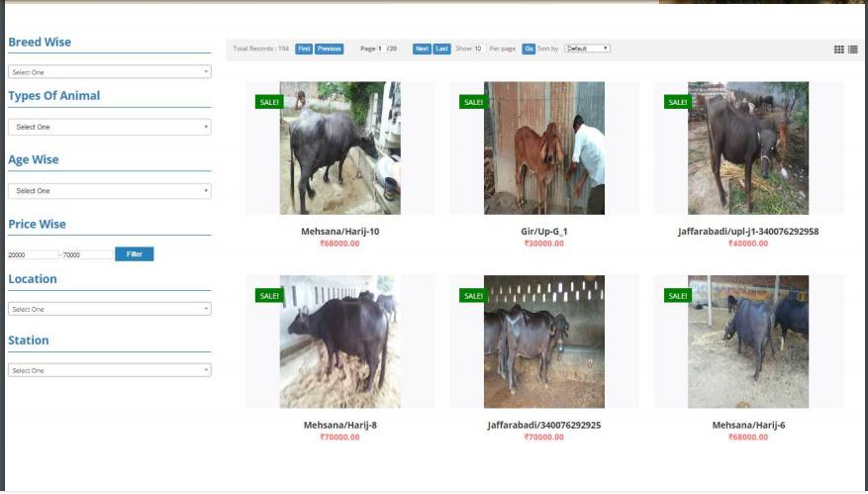
Task: Click the Previous page button
Action: click(x=330, y=49)
